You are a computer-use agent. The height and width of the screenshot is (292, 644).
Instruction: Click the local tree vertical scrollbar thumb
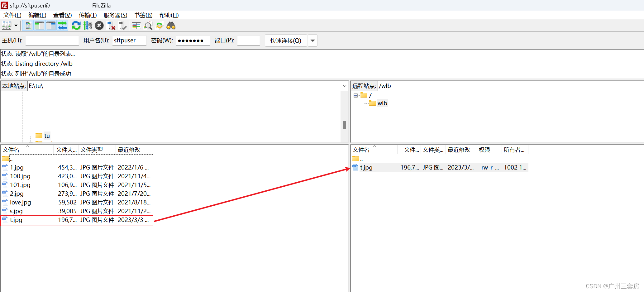click(x=344, y=125)
